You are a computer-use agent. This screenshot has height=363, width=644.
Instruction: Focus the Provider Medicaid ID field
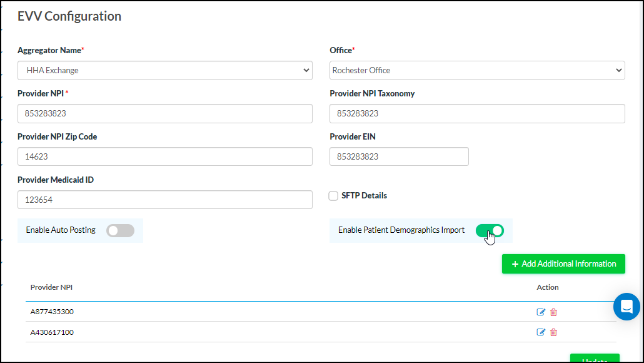[165, 200]
